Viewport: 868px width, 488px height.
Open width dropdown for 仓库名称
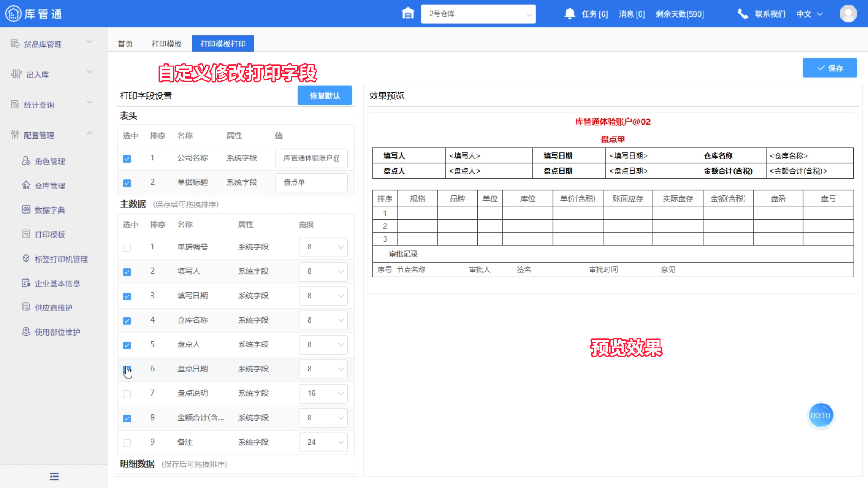pos(323,320)
